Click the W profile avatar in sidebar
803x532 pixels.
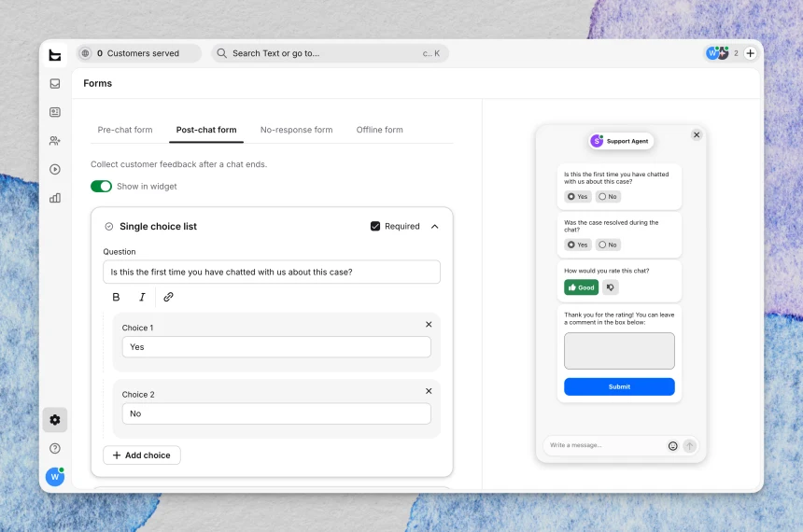click(x=55, y=477)
